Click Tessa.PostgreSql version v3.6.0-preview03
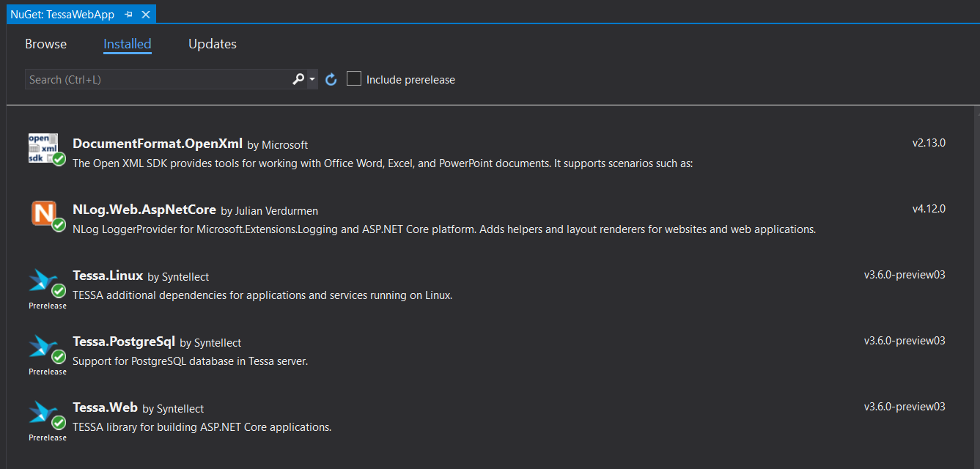The image size is (980, 469). 905,341
